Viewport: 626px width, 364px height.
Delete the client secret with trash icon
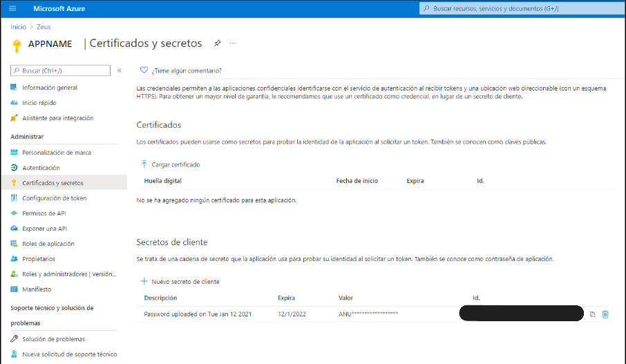(x=605, y=314)
